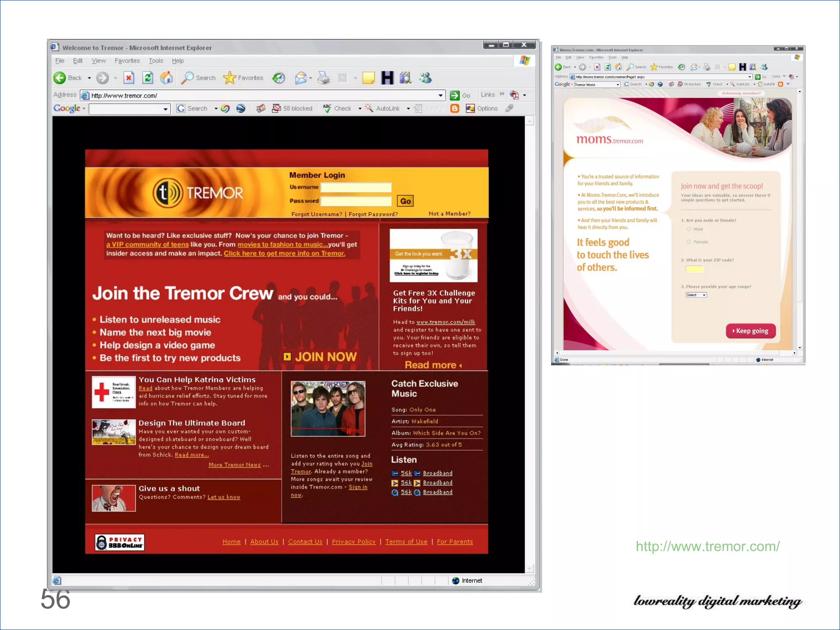The image size is (840, 630).
Task: Select the Male radio button
Action: pos(689,229)
